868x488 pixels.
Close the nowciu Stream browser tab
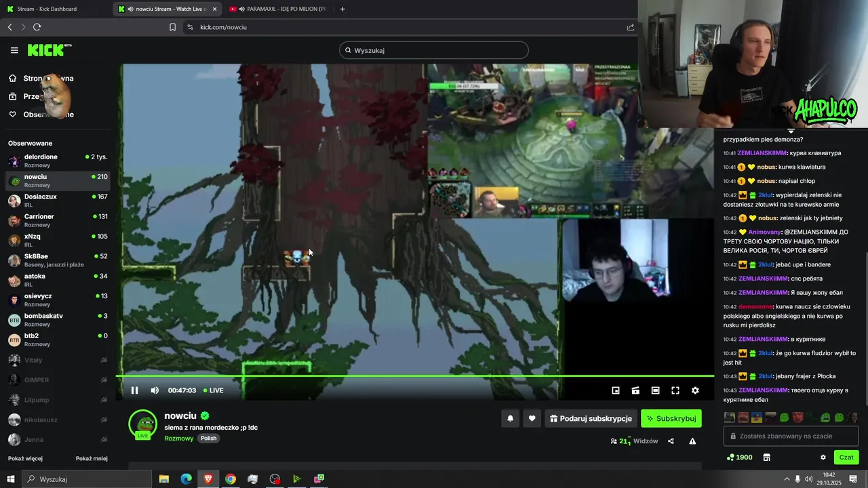pos(215,9)
